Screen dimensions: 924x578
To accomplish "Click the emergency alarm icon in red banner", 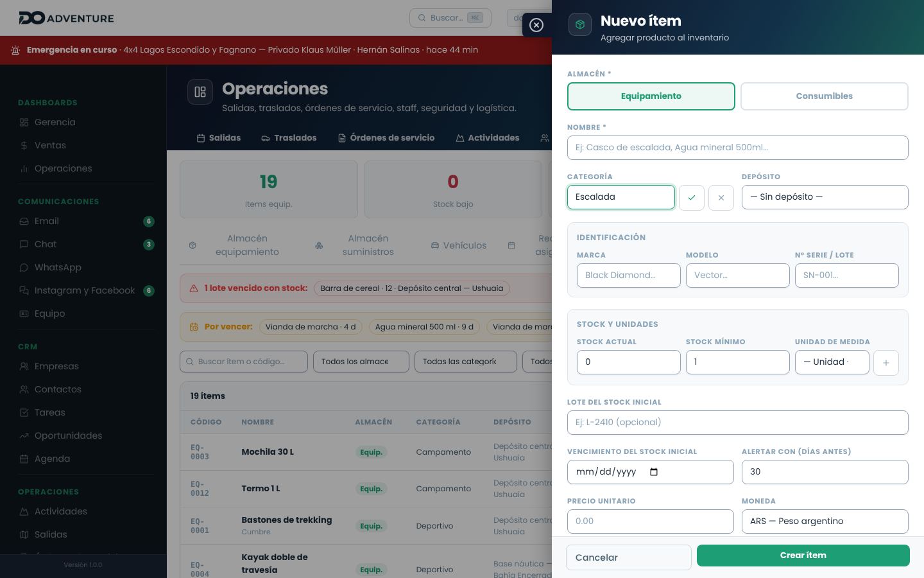I will point(15,50).
